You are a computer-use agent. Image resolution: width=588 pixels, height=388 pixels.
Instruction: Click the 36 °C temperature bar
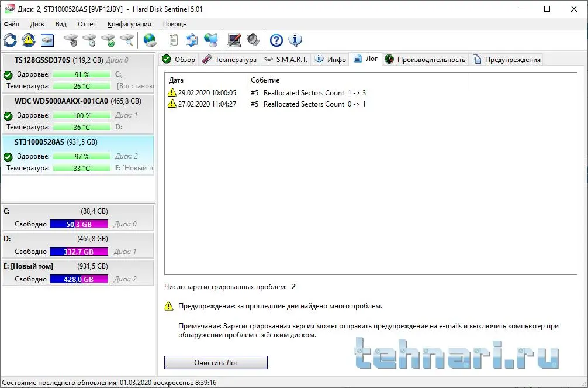point(82,127)
